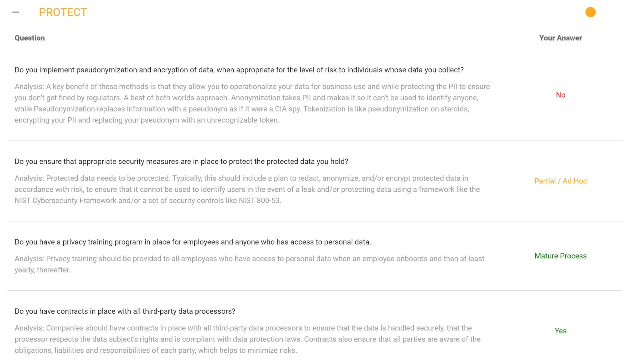
Task: Click the green Yes answer
Action: pos(560,331)
